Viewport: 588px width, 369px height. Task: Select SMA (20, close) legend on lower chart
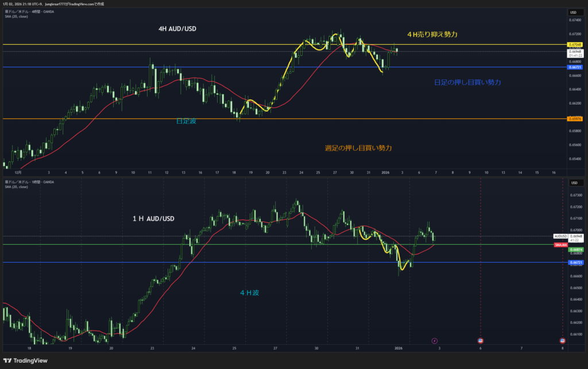16,187
